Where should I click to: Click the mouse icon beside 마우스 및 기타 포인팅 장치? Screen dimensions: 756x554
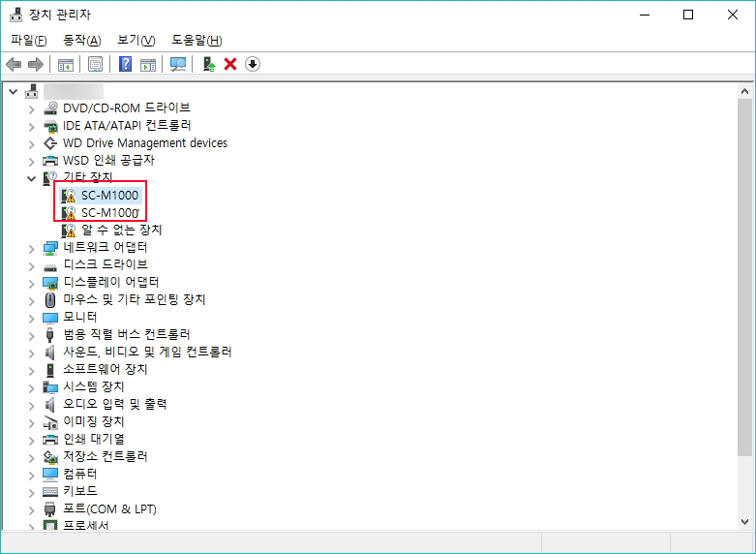click(x=50, y=300)
